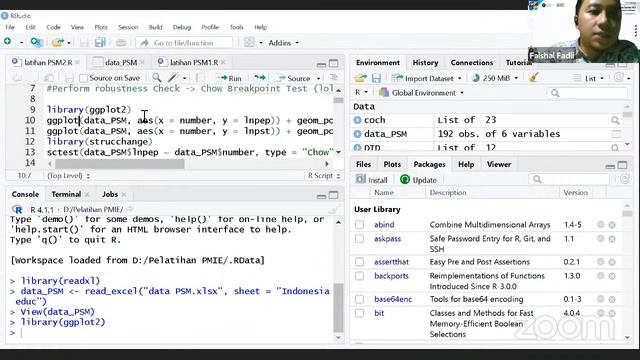Check the bit package checkbox
The height and width of the screenshot is (360, 640).
359,313
